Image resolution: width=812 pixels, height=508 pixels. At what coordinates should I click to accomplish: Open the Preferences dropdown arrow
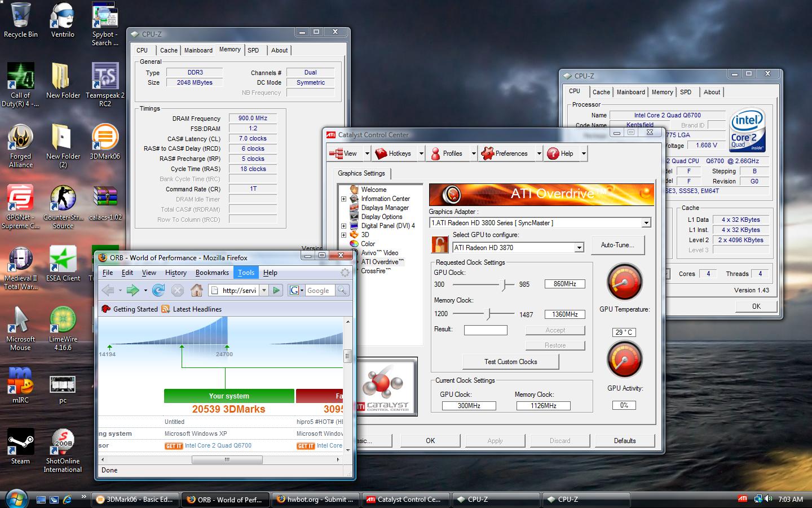point(539,154)
